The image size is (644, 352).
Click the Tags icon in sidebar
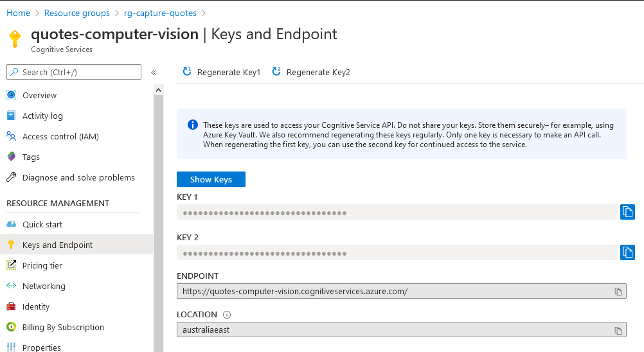click(x=12, y=157)
